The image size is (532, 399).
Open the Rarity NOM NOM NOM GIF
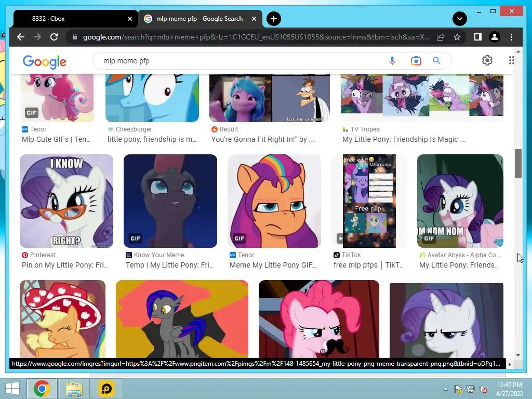click(x=460, y=201)
